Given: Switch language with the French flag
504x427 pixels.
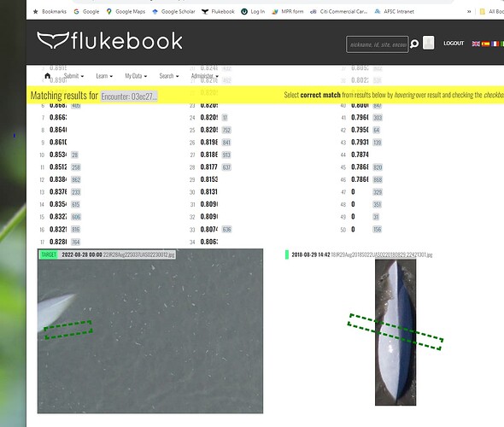Looking at the screenshot, I should click(x=495, y=44).
